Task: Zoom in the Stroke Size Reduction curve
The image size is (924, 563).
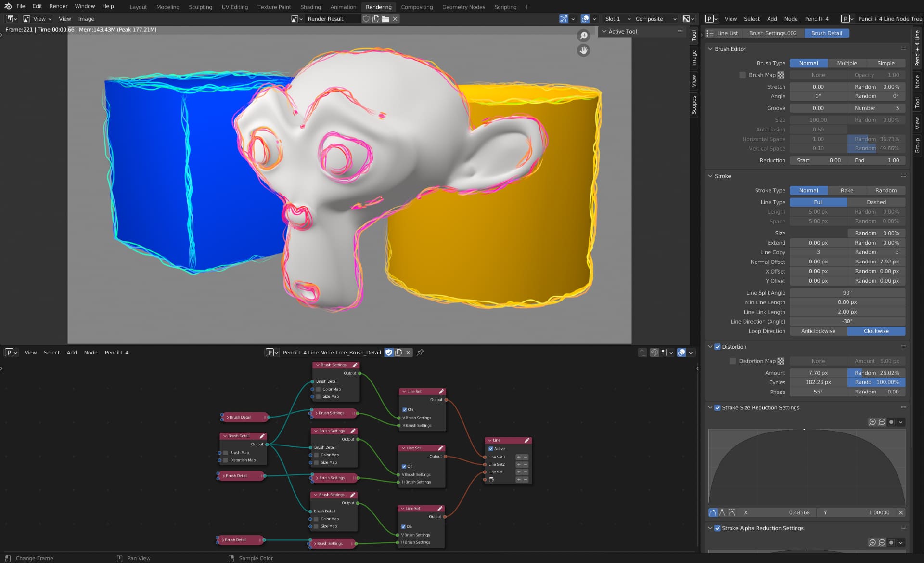Action: pyautogui.click(x=872, y=422)
